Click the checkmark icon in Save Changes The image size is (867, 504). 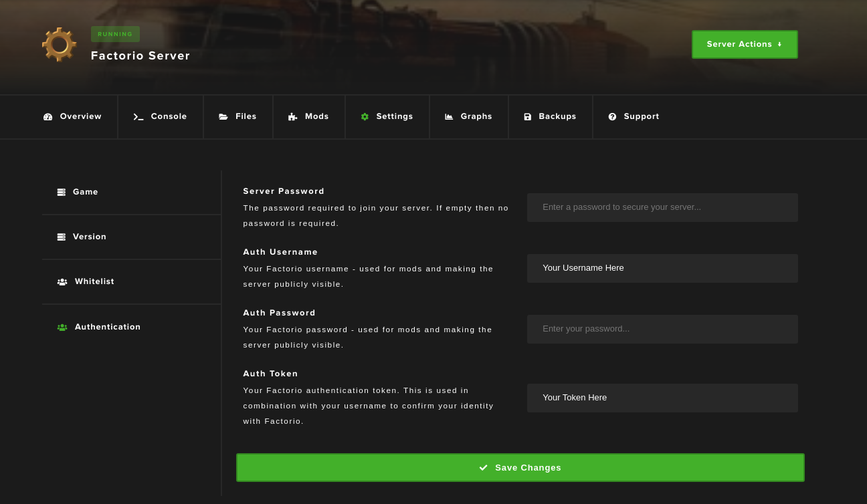tap(484, 468)
